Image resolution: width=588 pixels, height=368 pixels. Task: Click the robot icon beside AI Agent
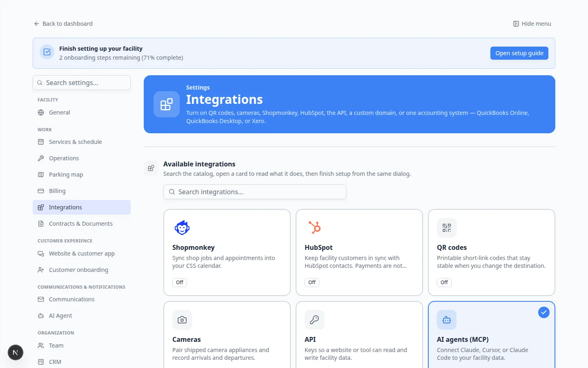[x=41, y=316]
